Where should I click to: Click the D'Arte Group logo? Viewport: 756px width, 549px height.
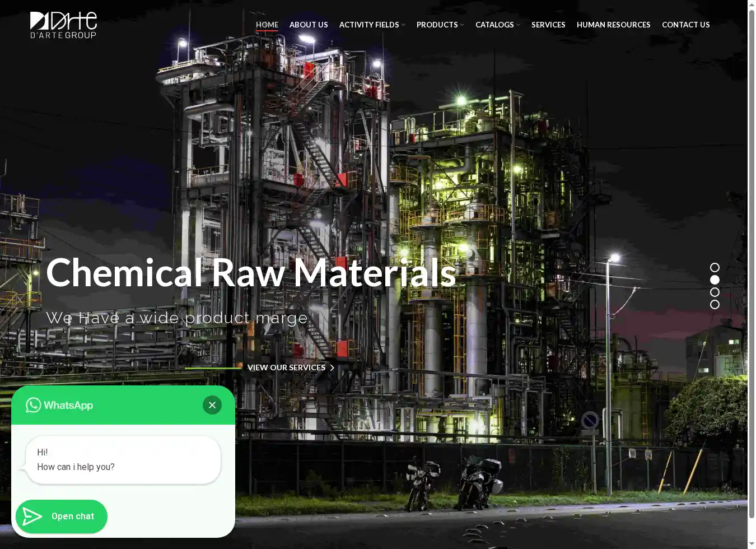point(63,25)
